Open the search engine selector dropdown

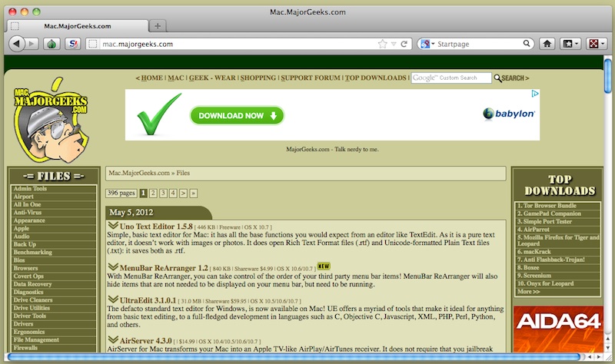click(x=427, y=44)
